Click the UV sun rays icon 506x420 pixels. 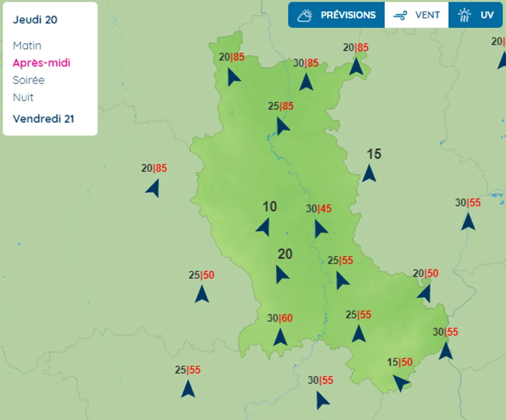tap(464, 15)
